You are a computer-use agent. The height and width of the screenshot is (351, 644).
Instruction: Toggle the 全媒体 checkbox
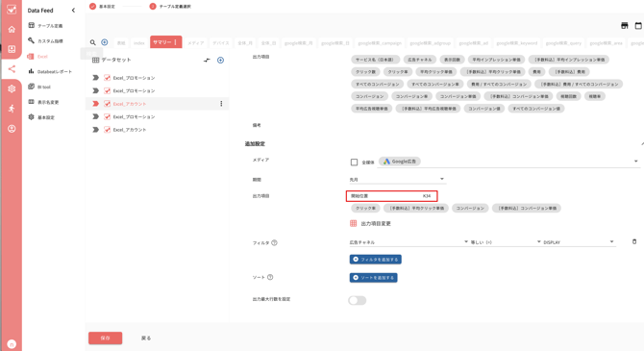pos(354,162)
